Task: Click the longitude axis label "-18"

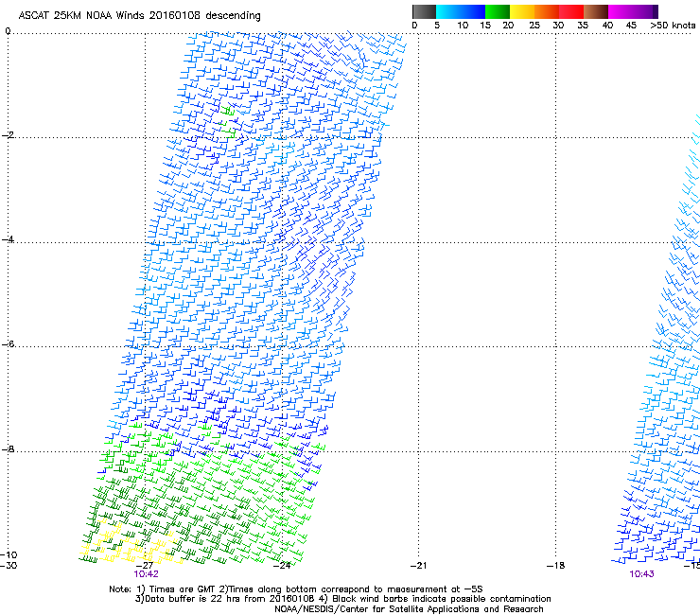Action: [556, 566]
